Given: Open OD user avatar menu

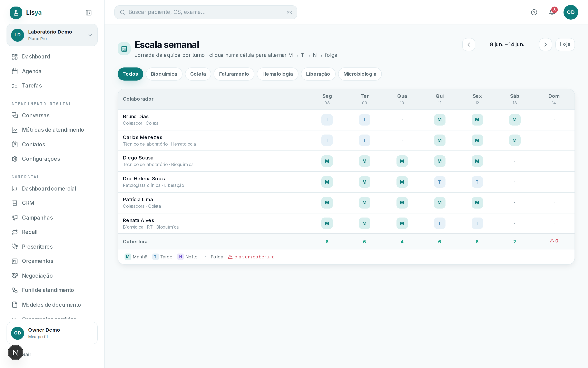Looking at the screenshot, I should [x=570, y=12].
